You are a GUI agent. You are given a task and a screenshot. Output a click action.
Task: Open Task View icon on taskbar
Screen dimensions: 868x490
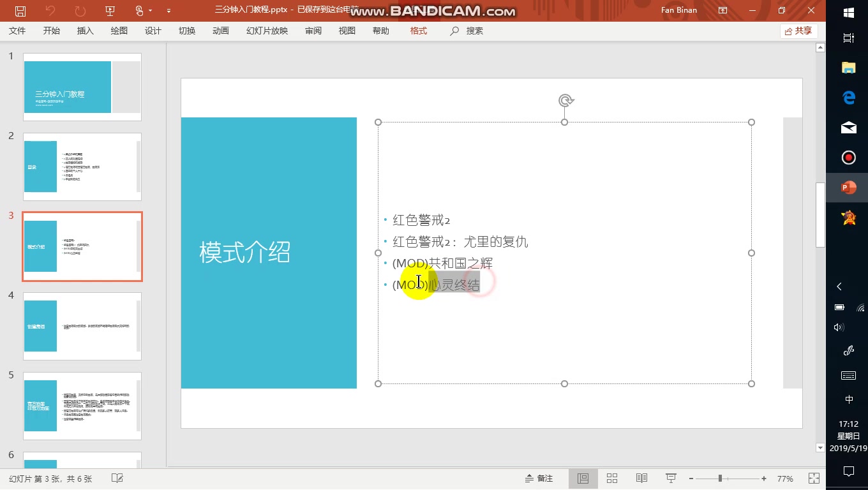point(848,38)
